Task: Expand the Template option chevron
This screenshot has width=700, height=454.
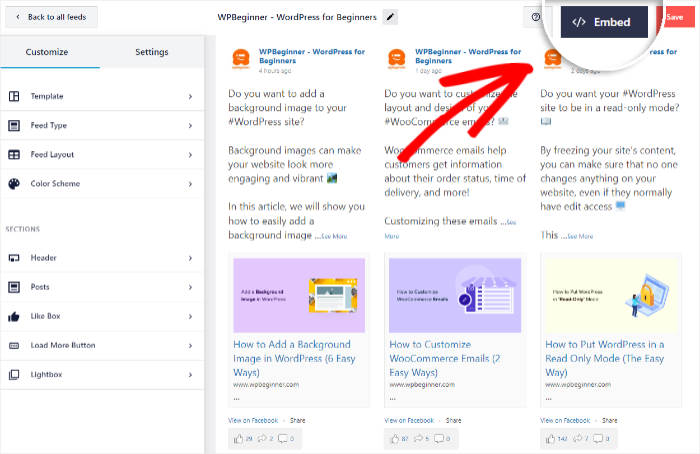Action: click(x=190, y=96)
